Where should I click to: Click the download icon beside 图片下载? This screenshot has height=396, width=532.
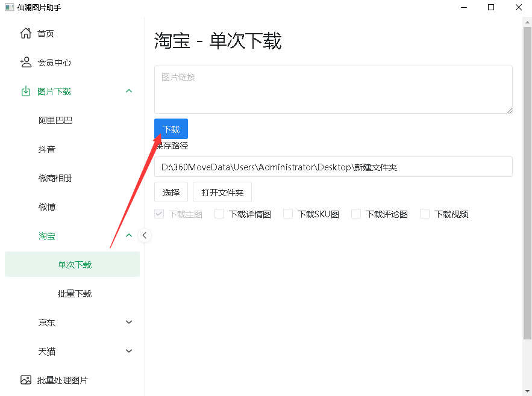[26, 91]
